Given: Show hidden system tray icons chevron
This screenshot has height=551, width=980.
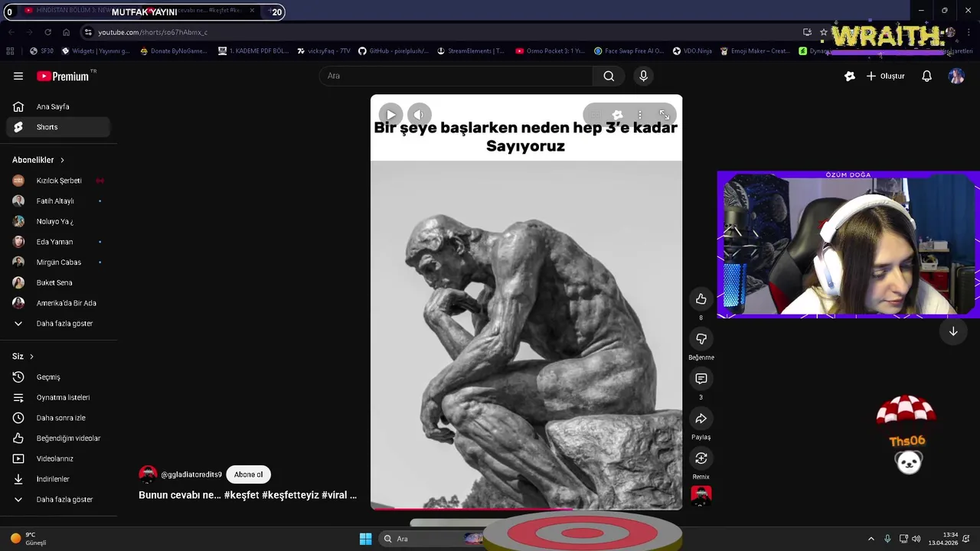Looking at the screenshot, I should tap(871, 539).
